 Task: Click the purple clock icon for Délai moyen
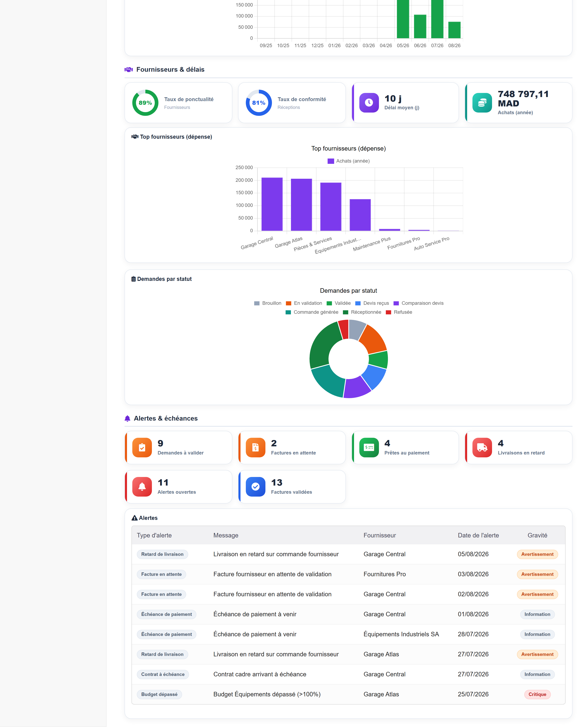(369, 103)
